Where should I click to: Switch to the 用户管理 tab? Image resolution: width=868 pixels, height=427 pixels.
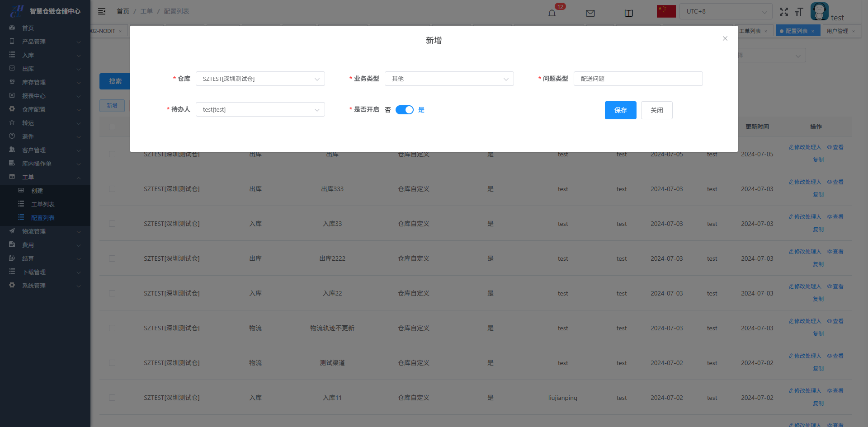tap(837, 31)
